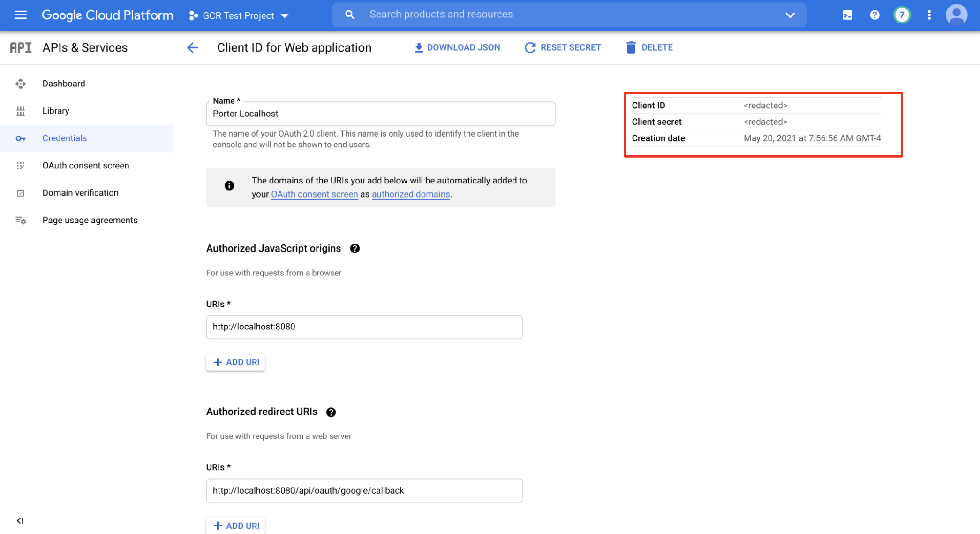Click the Credentials key icon
980x534 pixels.
[x=21, y=138]
